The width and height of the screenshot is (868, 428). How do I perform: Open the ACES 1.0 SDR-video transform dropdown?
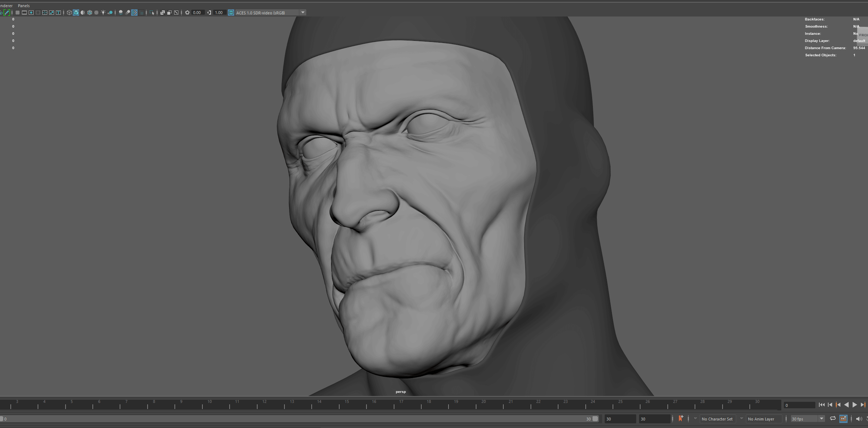[303, 13]
